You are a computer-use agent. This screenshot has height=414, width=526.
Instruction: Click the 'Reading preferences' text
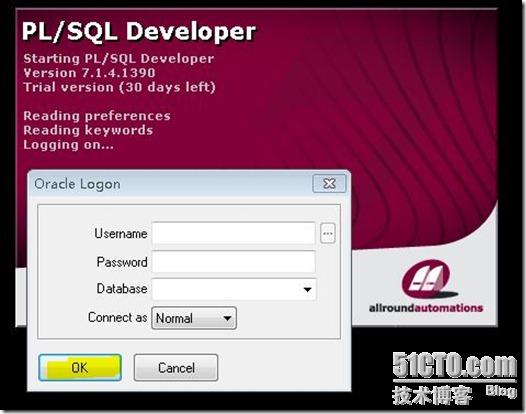pos(97,116)
